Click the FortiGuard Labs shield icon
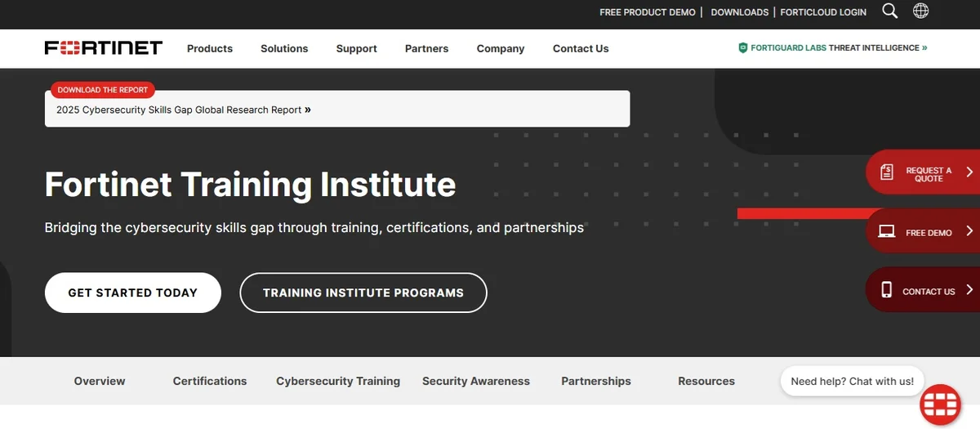980x429 pixels. coord(742,48)
